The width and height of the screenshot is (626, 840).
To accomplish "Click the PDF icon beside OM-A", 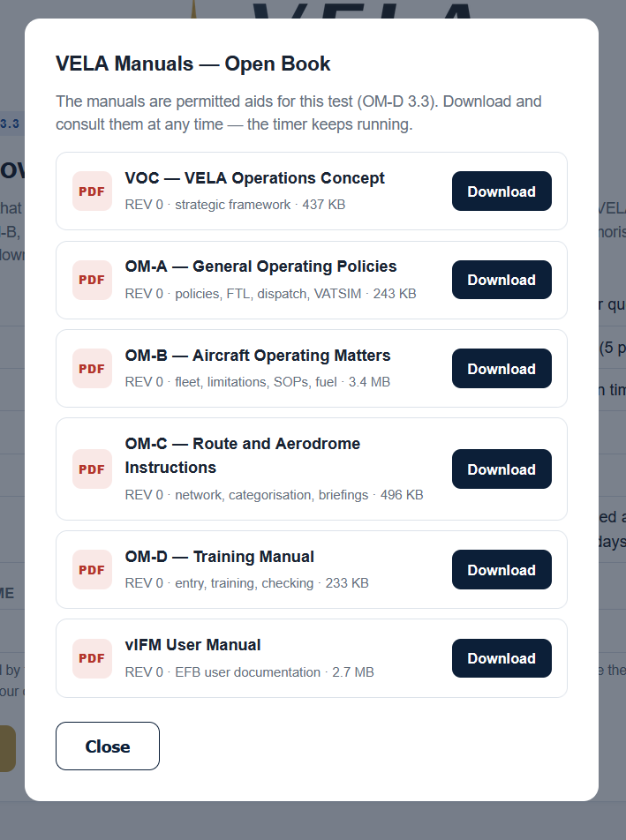I will tap(92, 280).
